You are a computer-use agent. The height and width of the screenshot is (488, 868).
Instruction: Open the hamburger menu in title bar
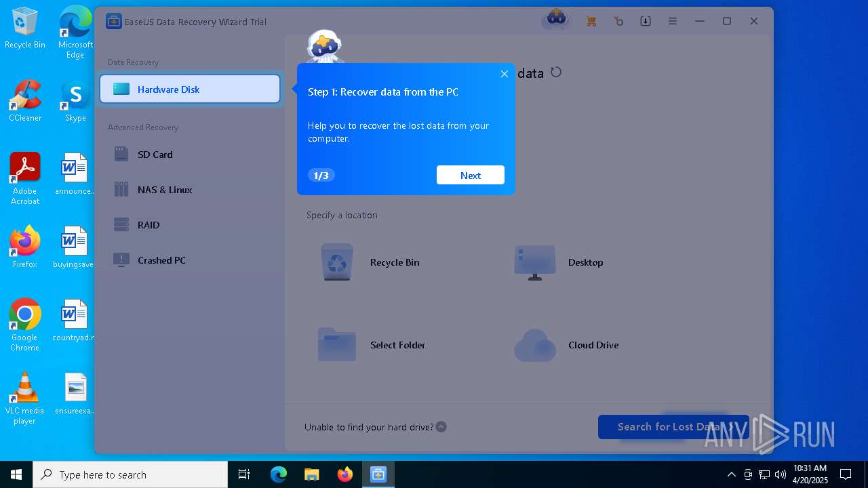673,21
